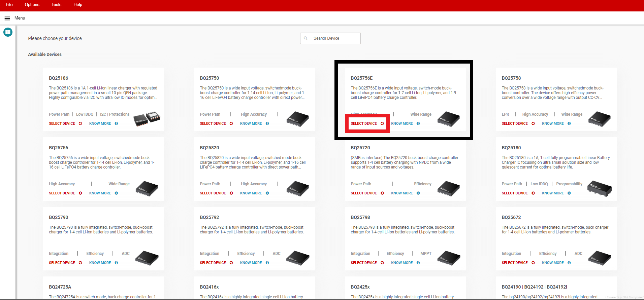Select device BQ25792
Screen dimensions: 644x300
(x=213, y=263)
